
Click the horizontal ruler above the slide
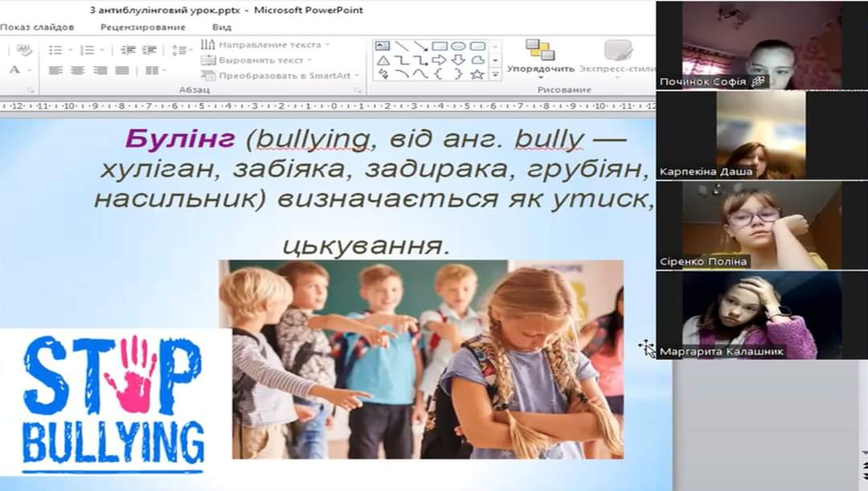[x=328, y=106]
